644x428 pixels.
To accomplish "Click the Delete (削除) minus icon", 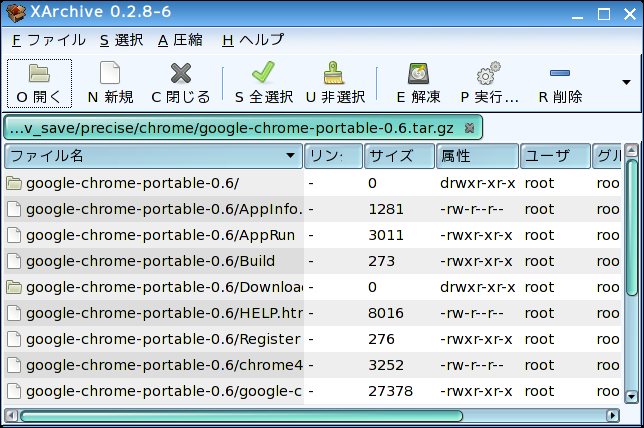I will pos(560,73).
